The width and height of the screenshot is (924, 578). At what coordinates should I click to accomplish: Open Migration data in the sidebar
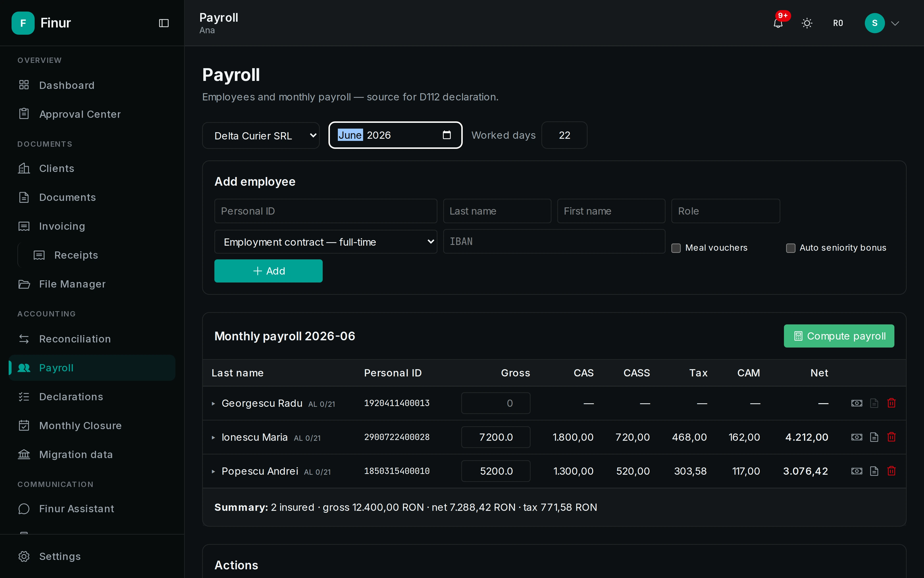(x=92, y=454)
